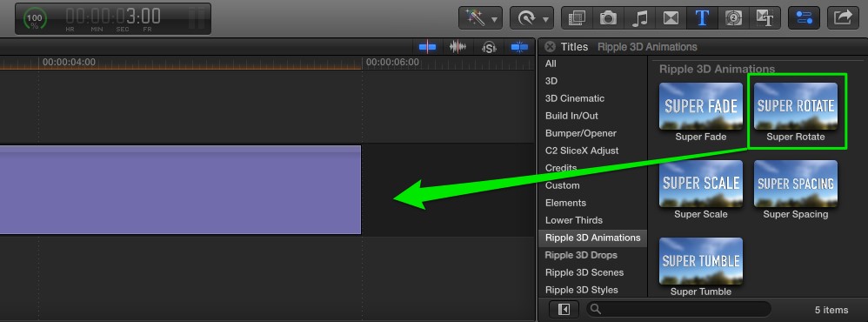Show the Transitions browser
Viewport: 868px width, 322px height.
pos(671,18)
